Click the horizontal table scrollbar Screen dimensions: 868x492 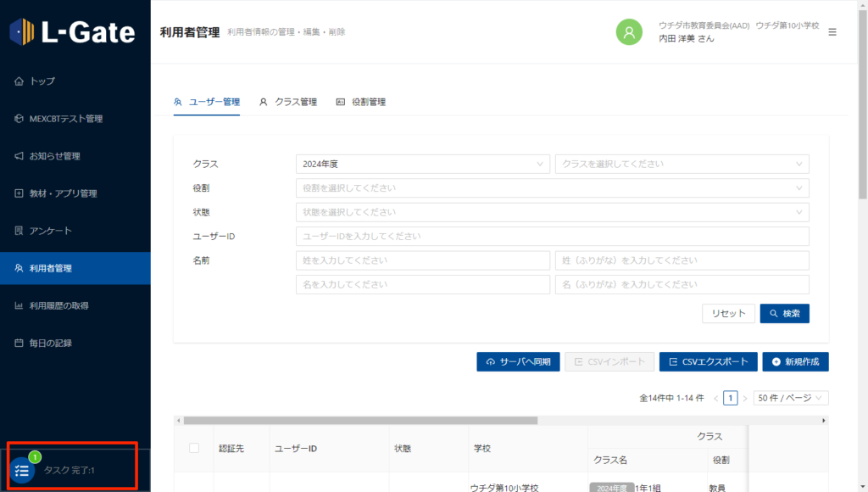[x=360, y=420]
